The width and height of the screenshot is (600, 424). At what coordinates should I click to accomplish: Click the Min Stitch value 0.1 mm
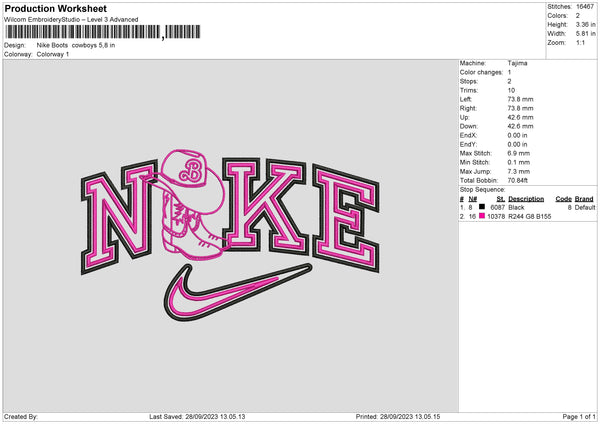518,162
